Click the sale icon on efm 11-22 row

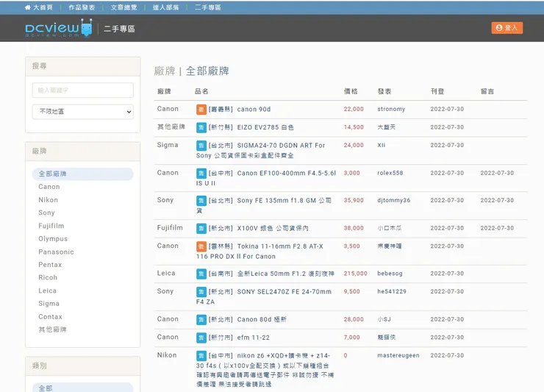[201, 338]
